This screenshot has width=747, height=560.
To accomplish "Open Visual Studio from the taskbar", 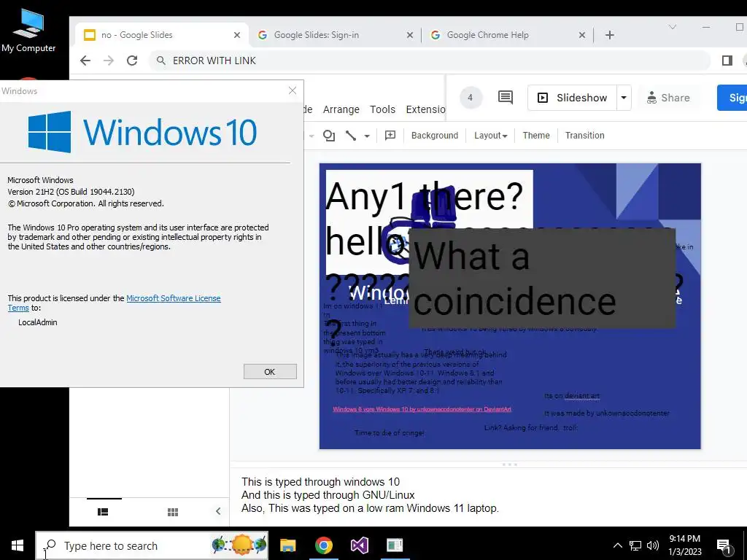I will 359,545.
